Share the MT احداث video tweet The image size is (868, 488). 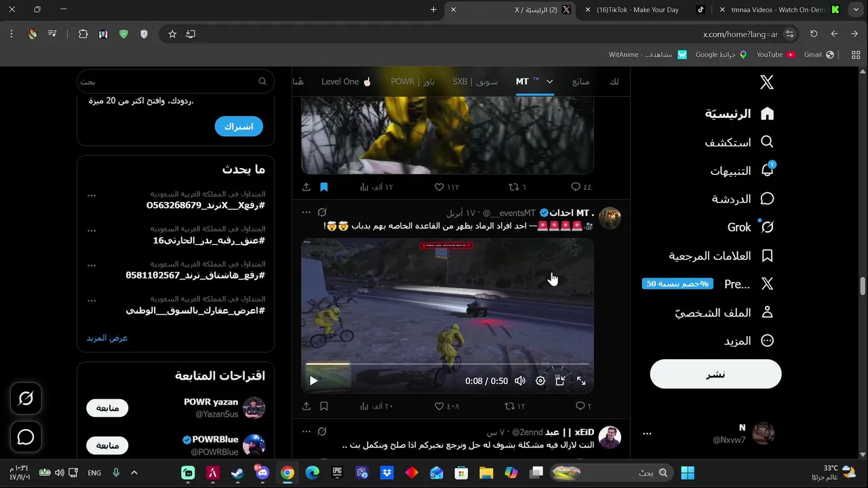[x=307, y=407]
